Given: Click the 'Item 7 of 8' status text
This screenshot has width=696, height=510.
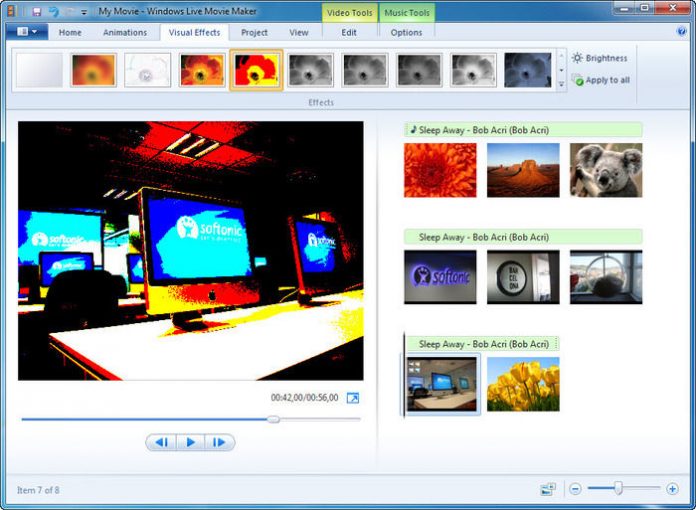Looking at the screenshot, I should [x=38, y=490].
